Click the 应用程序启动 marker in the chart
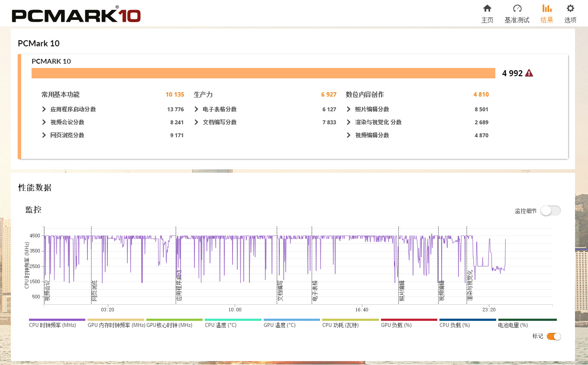This screenshot has height=365, width=588. (x=179, y=285)
